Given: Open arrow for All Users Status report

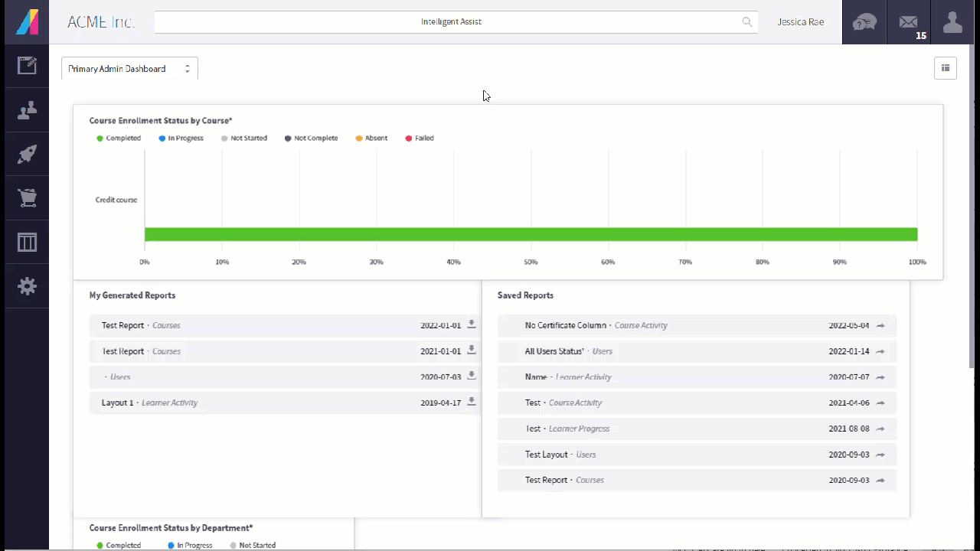Looking at the screenshot, I should [880, 351].
